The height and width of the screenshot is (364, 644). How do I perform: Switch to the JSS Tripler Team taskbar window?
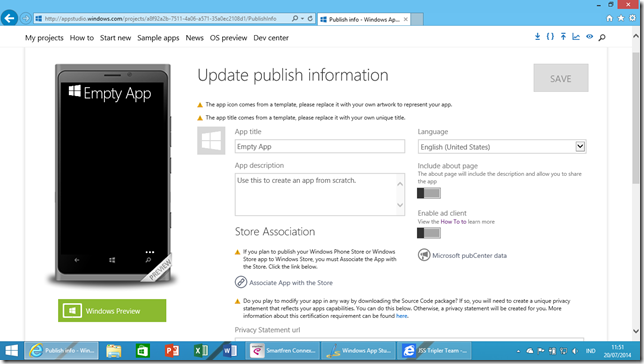point(434,351)
